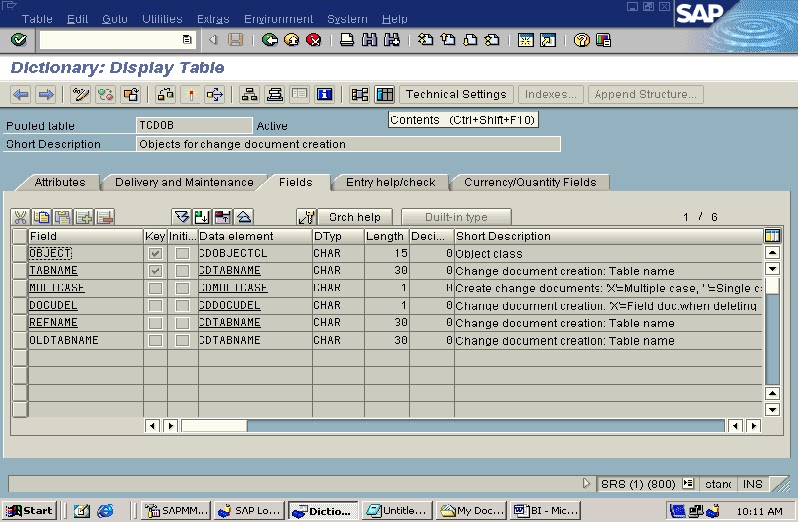This screenshot has height=522, width=798.
Task: Click the red Cancel icon
Action: [314, 40]
